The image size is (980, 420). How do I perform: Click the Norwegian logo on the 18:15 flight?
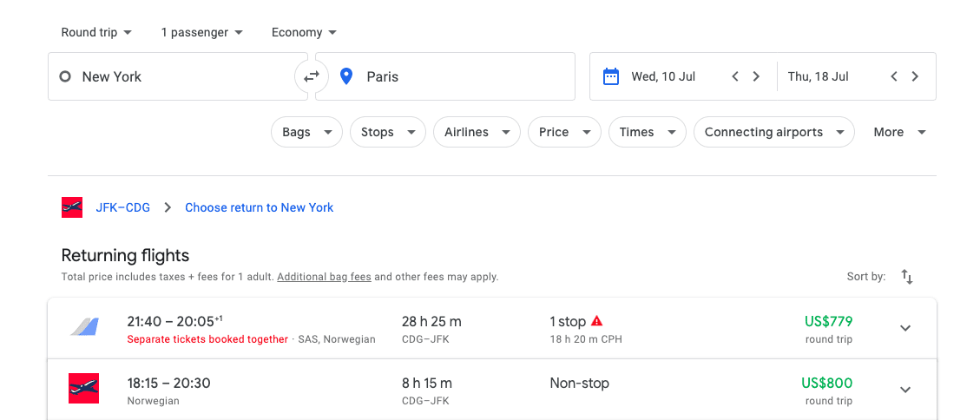pyautogui.click(x=83, y=388)
